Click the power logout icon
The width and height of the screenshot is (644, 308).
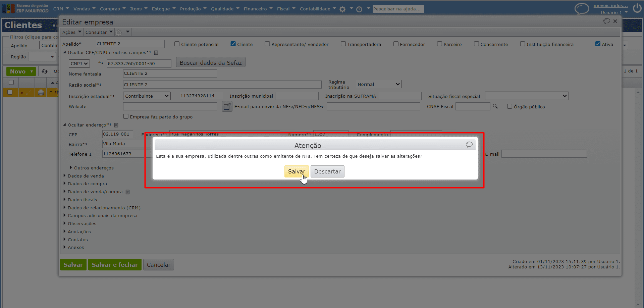(637, 8)
